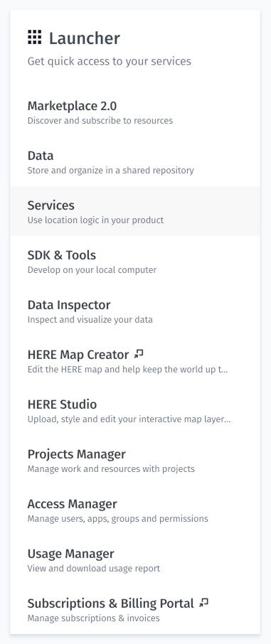Click the external link icon beside HERE Map Creator
Image resolution: width=271 pixels, height=644 pixels.
pos(139,353)
